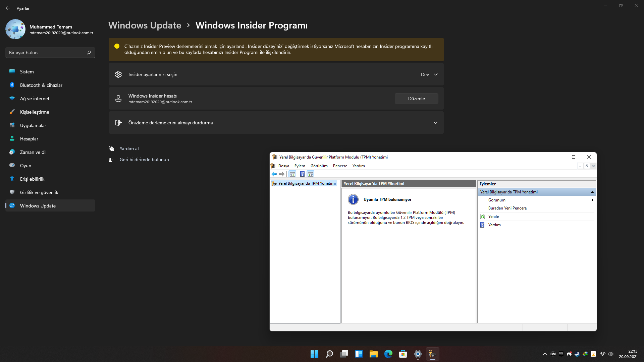Screen dimensions: 644x362
Task: Open the Eylem menu
Action: [300, 166]
